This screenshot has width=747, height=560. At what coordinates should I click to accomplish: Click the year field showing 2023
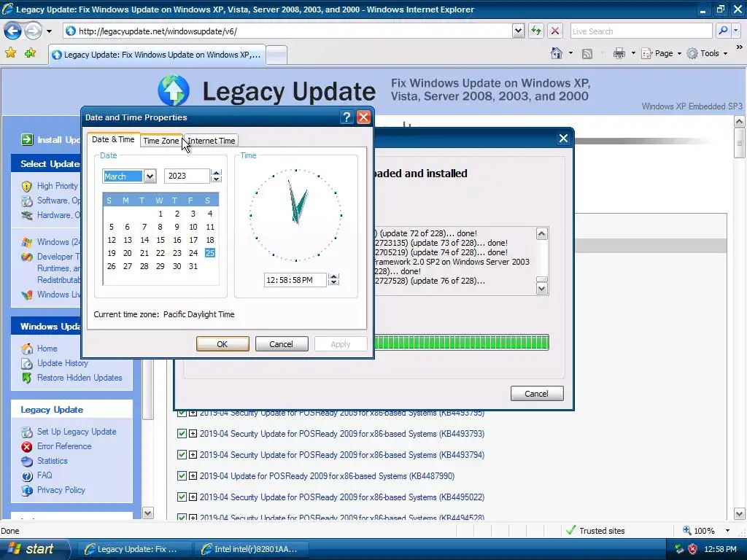(x=186, y=176)
